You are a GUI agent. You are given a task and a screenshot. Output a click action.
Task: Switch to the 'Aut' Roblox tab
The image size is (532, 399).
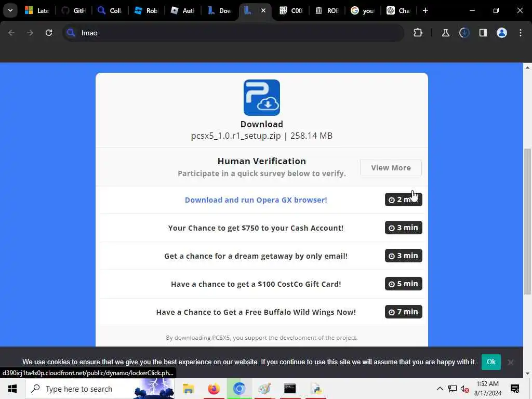point(182,10)
